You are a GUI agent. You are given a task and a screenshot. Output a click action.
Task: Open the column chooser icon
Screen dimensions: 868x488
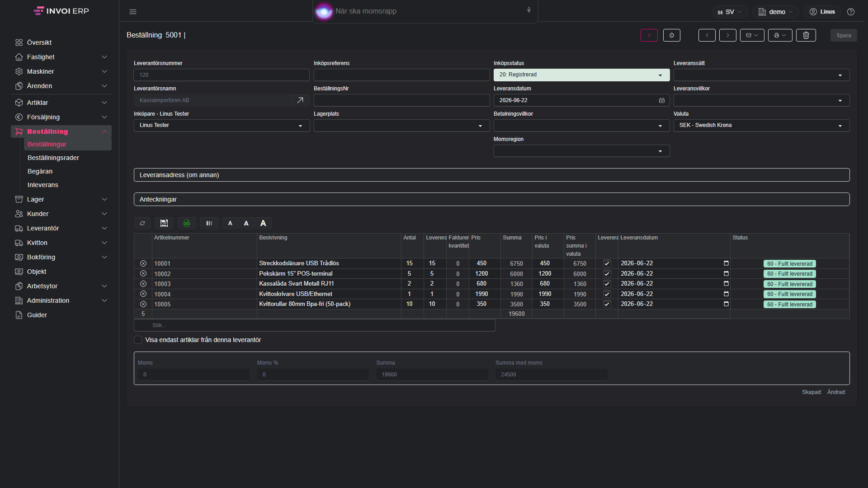pyautogui.click(x=209, y=223)
